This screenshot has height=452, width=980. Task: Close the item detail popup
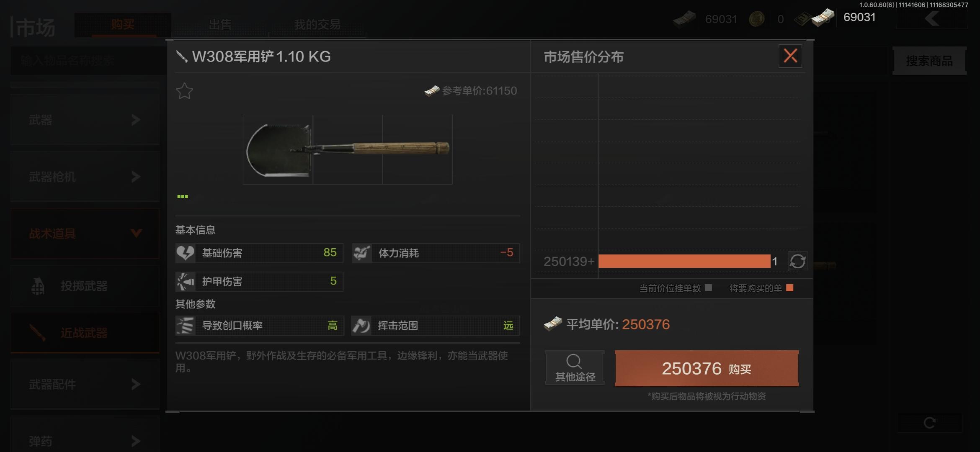coord(790,56)
